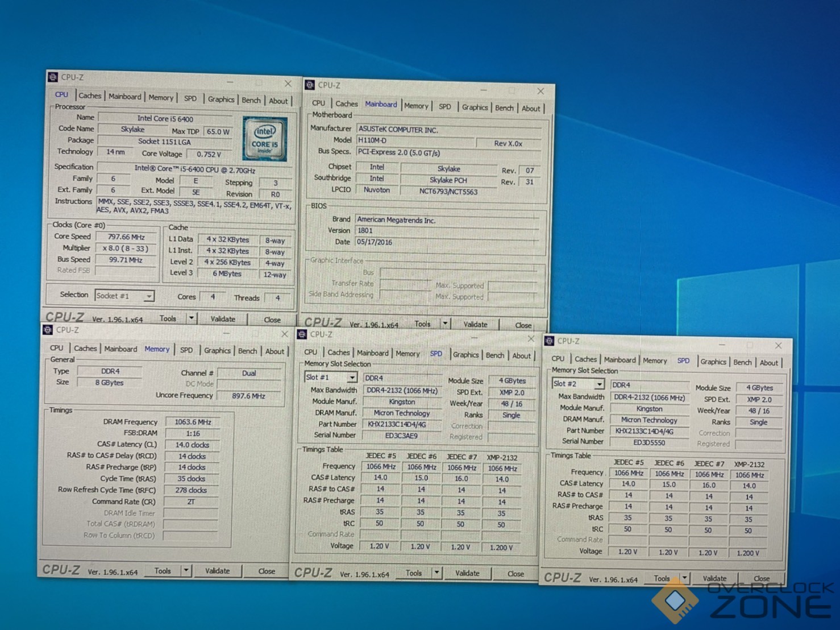Select Bench tab in Memory Timings window

coord(247,351)
